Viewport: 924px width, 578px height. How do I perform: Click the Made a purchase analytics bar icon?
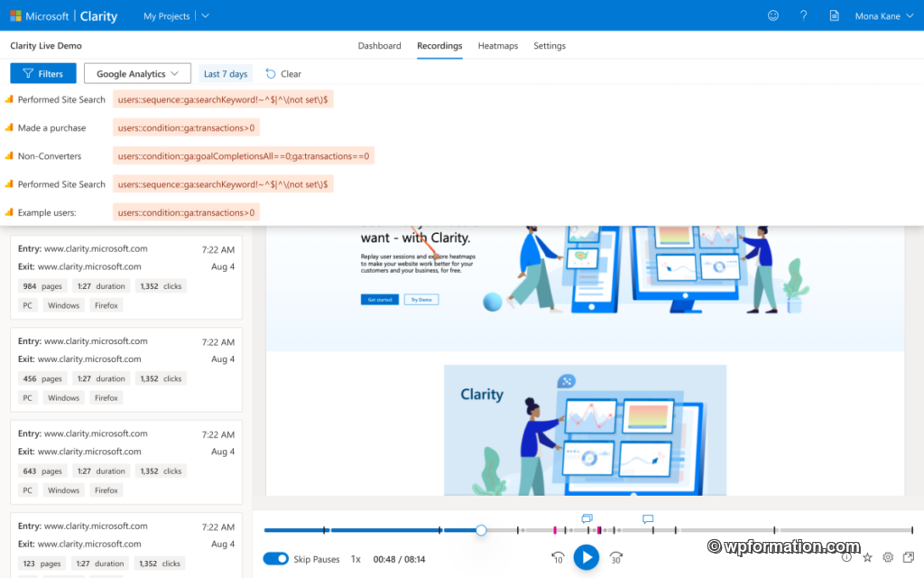(9, 127)
